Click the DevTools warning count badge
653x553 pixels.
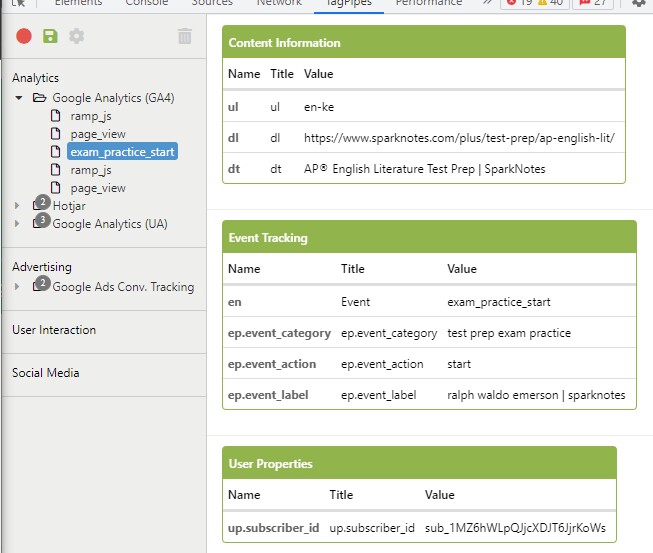pyautogui.click(x=551, y=3)
